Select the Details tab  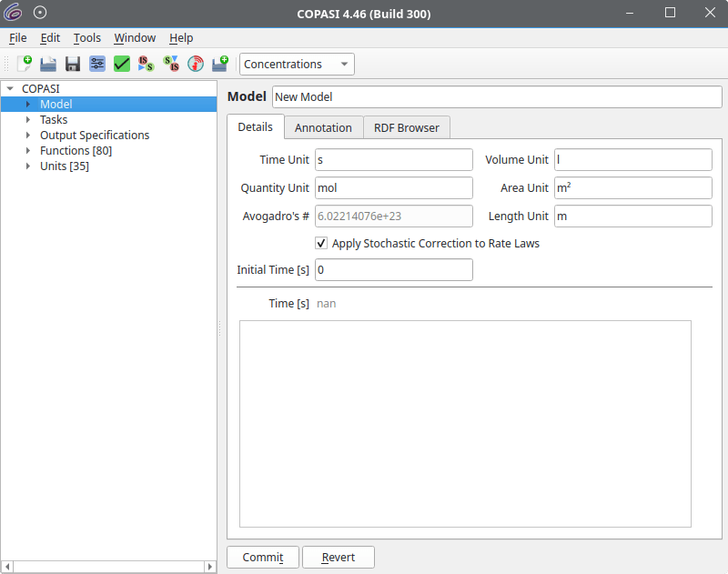(x=256, y=126)
